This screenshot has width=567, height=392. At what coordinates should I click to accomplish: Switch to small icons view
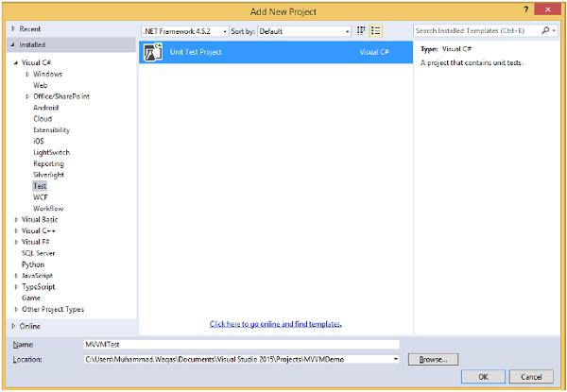point(361,31)
